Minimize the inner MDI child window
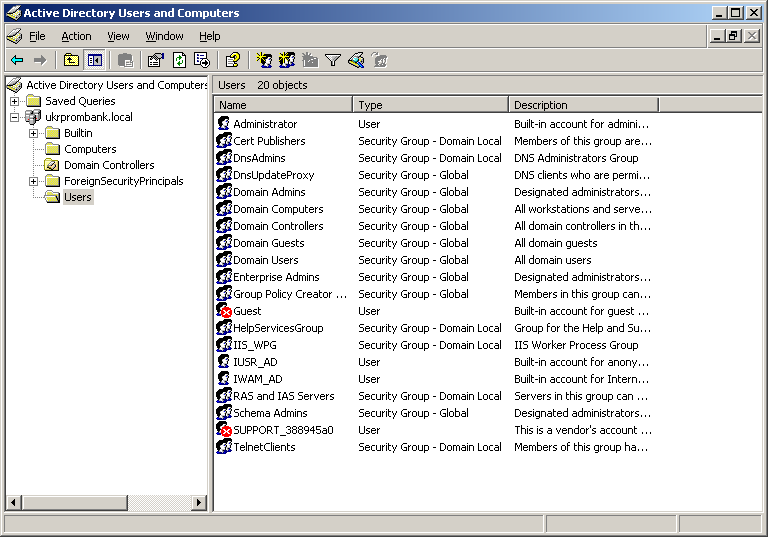This screenshot has width=768, height=537. tap(718, 36)
